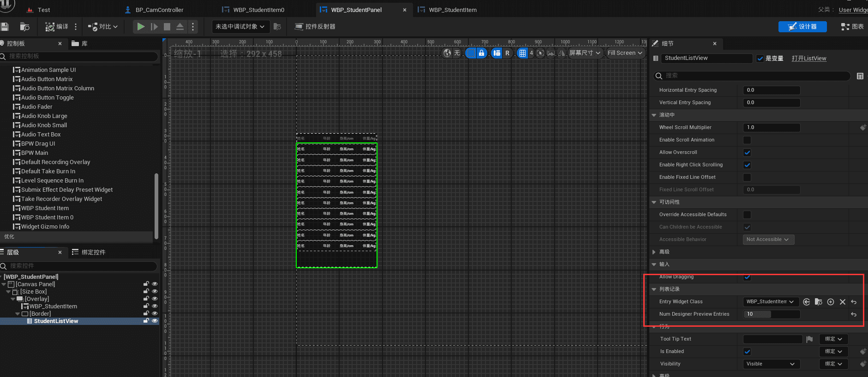Click the Eject icon in play controls
The width and height of the screenshot is (868, 377).
tap(180, 27)
